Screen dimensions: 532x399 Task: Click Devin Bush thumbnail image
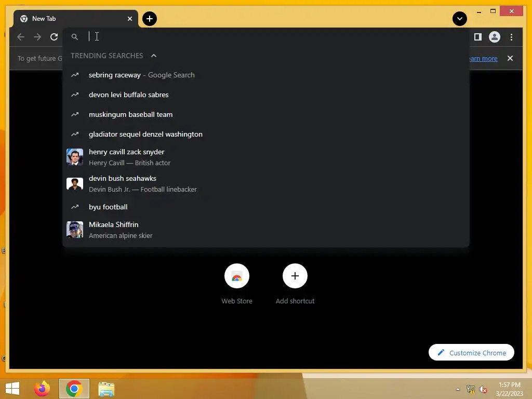75,183
